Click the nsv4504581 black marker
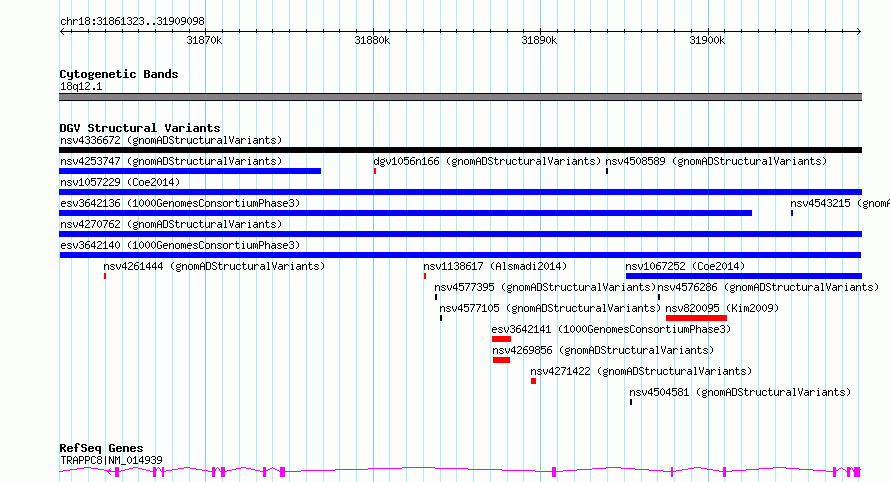The height and width of the screenshot is (482, 890). 631,402
